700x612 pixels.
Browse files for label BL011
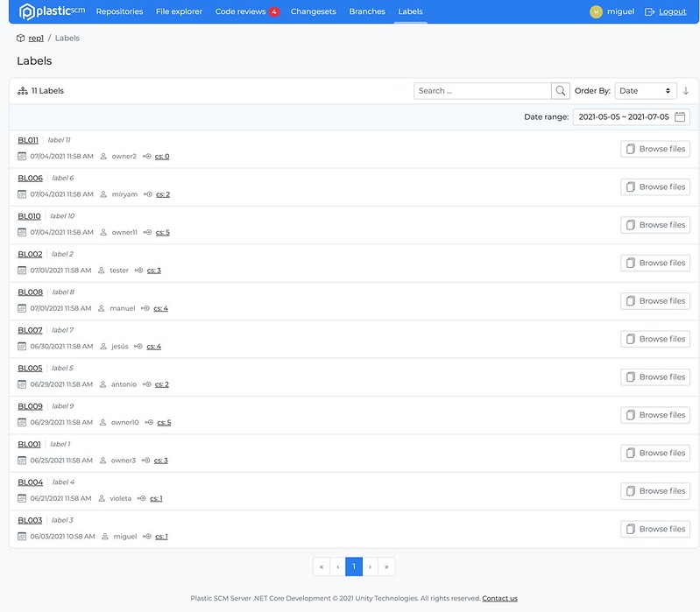(655, 149)
